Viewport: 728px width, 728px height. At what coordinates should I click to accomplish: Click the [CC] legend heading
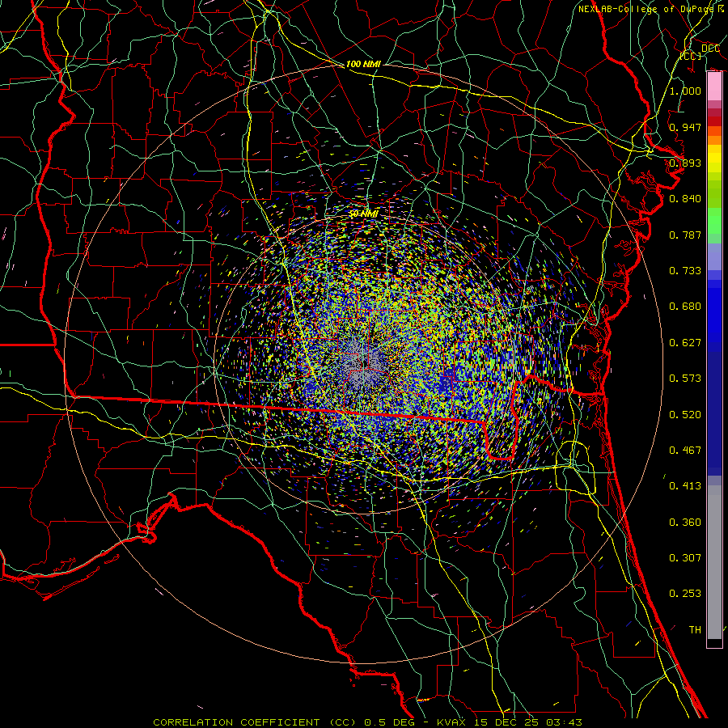tap(691, 56)
